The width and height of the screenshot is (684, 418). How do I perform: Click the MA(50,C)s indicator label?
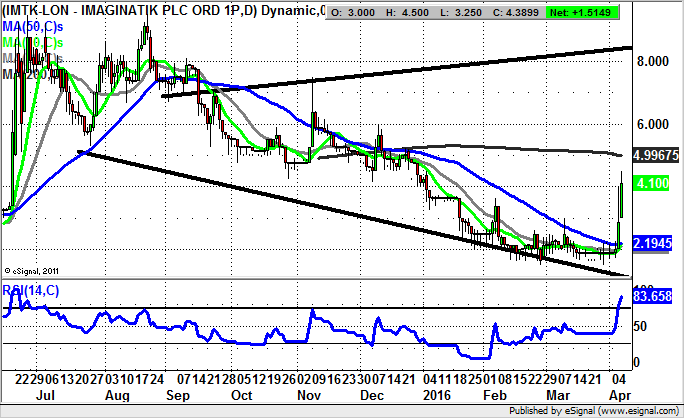[x=34, y=29]
